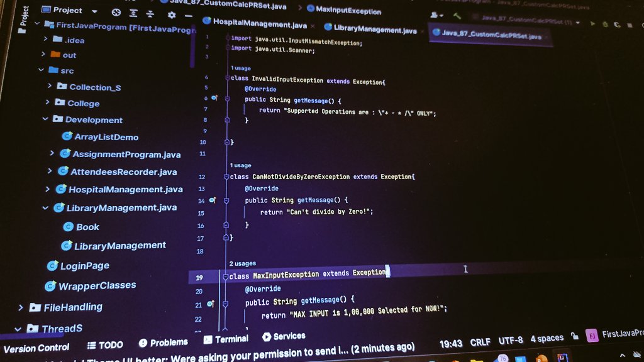The image size is (644, 362).
Task: Expand AssignmentProgram.java node
Action: [x=52, y=153]
